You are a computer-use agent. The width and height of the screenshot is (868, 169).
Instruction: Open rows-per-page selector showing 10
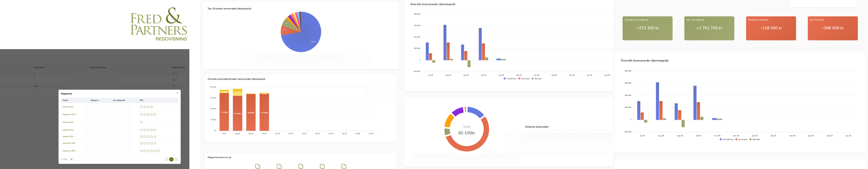71,159
